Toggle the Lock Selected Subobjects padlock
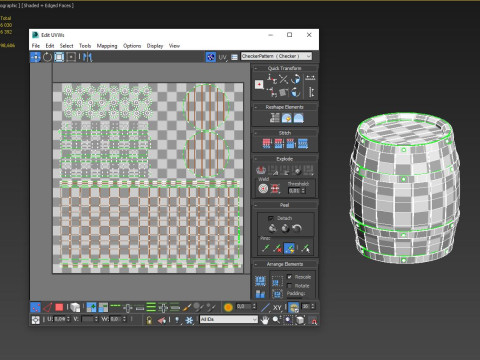The width and height of the screenshot is (480, 360). point(149,320)
